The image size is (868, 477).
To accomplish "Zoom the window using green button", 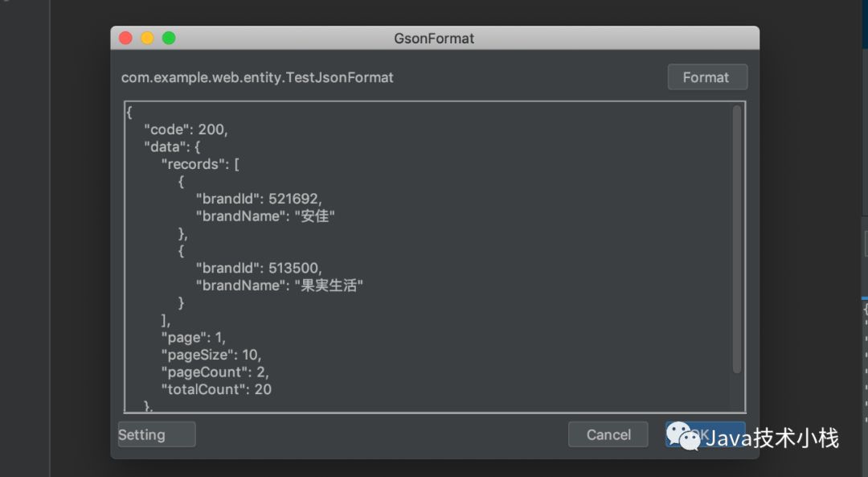I will [169, 38].
